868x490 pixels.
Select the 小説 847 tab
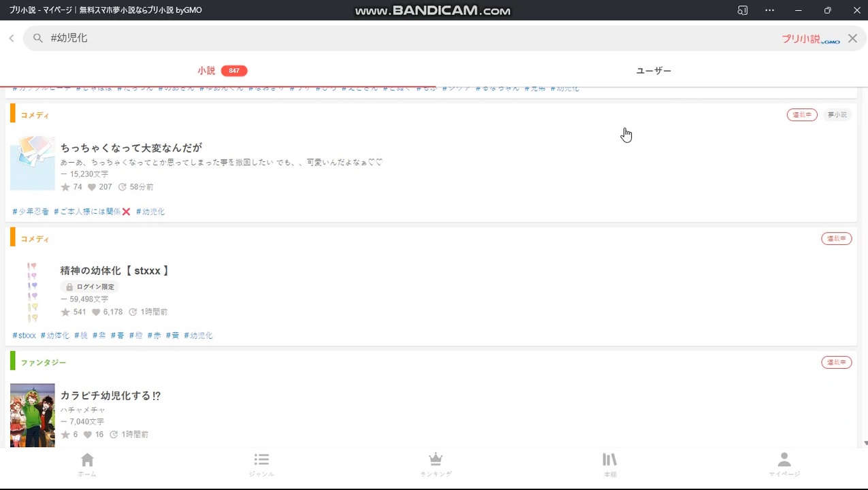(x=206, y=70)
